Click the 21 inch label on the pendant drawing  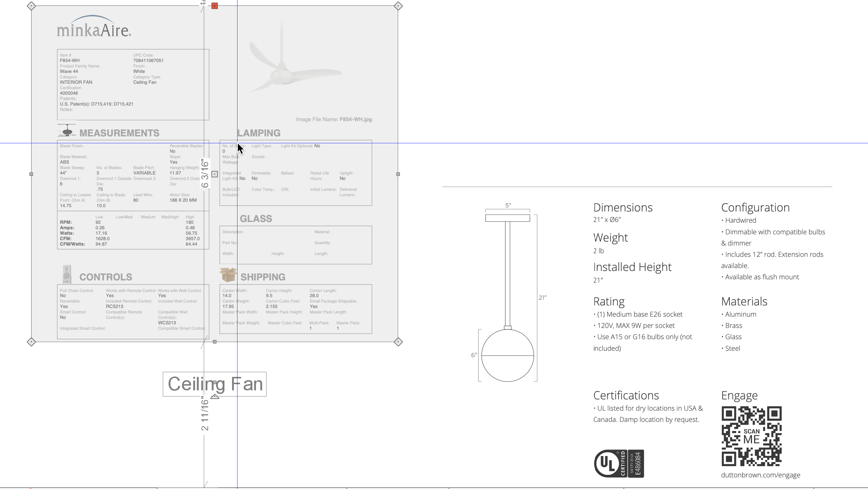tap(543, 297)
